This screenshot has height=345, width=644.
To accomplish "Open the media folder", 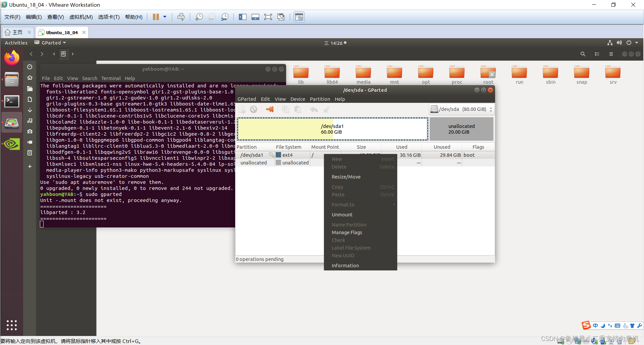I will [363, 75].
